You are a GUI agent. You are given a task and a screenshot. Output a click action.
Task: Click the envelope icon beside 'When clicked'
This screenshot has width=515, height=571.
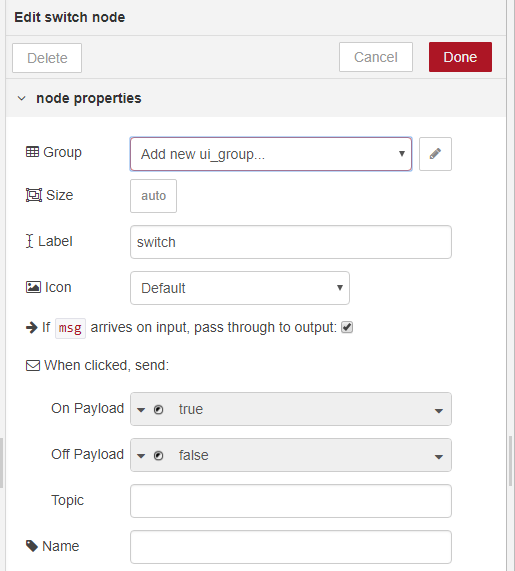pos(33,365)
